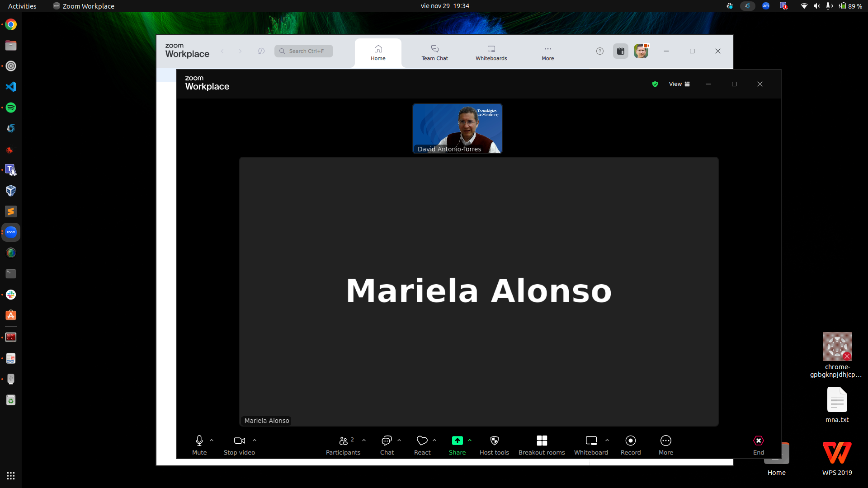The image size is (868, 488).
Task: Open WPS 2019 desktop shortcut
Action: click(x=837, y=458)
